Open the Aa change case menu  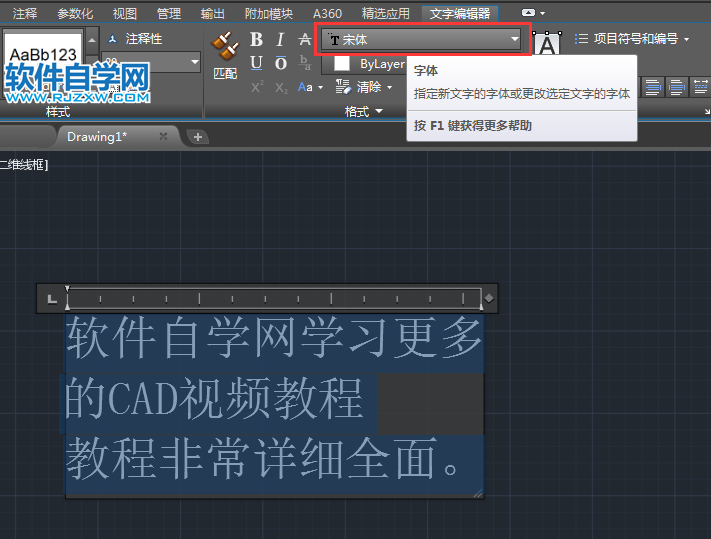310,87
